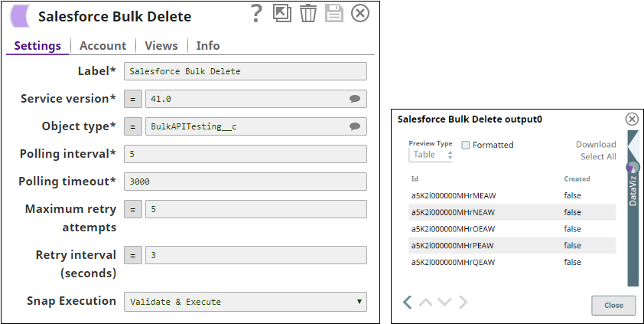Switch to the Account tab
Screen dimensions: 644x324
click(x=102, y=46)
